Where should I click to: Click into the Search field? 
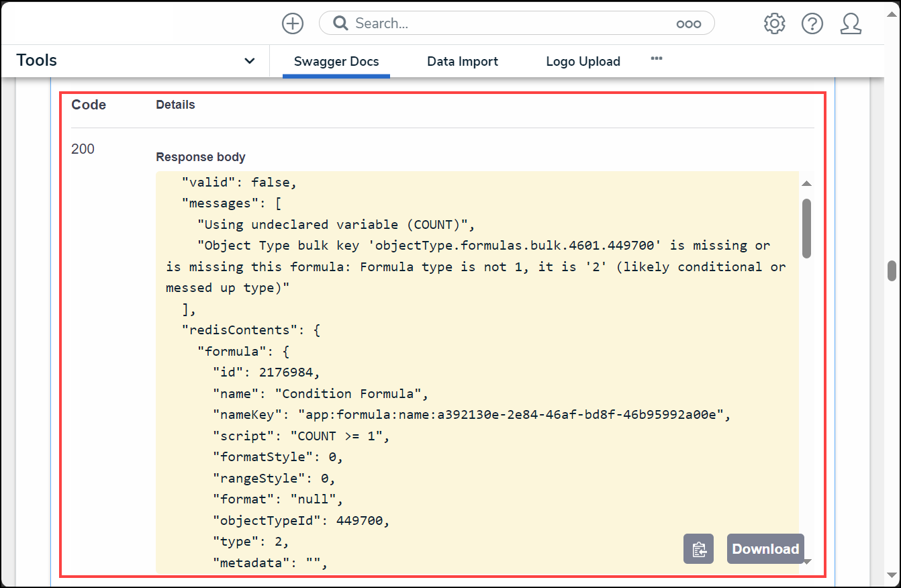[x=510, y=23]
